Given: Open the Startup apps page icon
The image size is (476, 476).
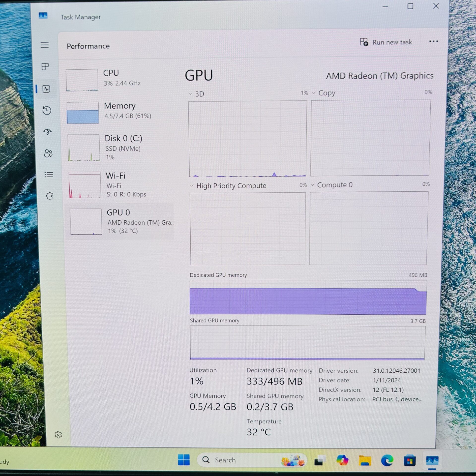Looking at the screenshot, I should click(x=47, y=132).
